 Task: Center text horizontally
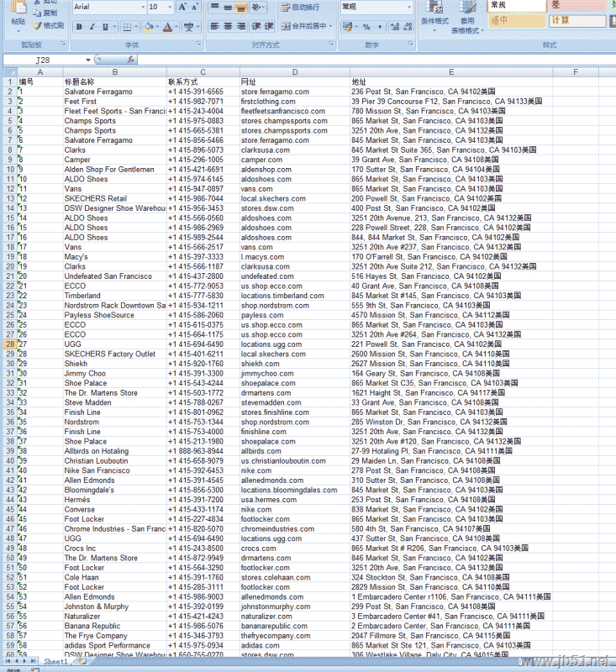228,26
